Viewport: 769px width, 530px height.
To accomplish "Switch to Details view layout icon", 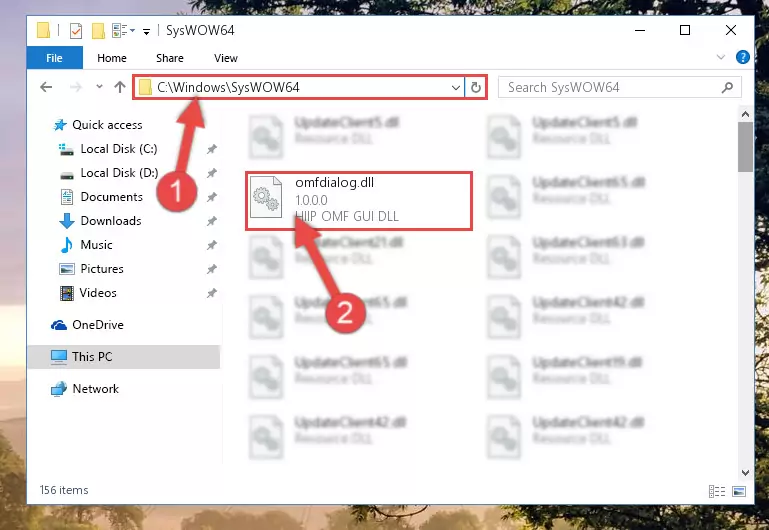I will [x=717, y=491].
